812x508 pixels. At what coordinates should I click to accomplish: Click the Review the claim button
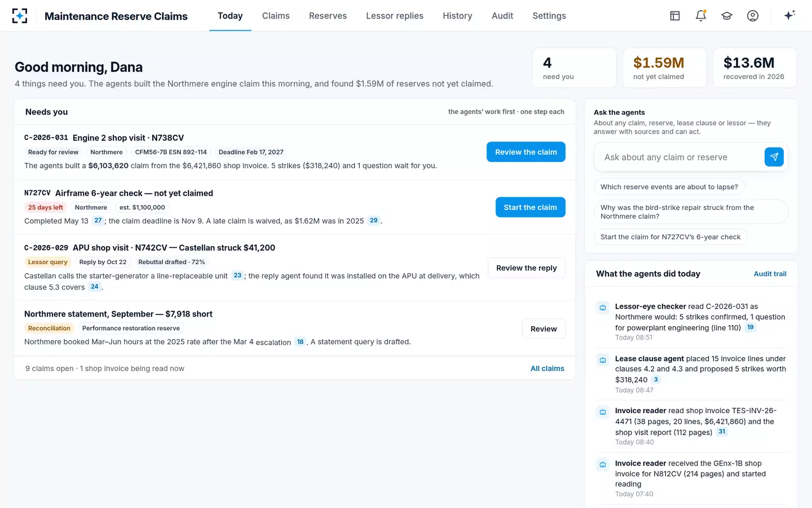(x=526, y=152)
